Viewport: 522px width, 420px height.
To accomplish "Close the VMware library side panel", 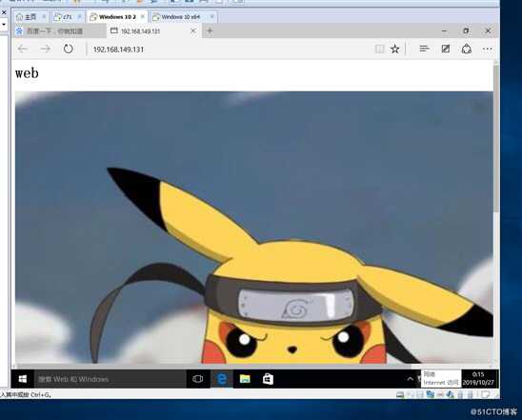I will click(x=4, y=12).
